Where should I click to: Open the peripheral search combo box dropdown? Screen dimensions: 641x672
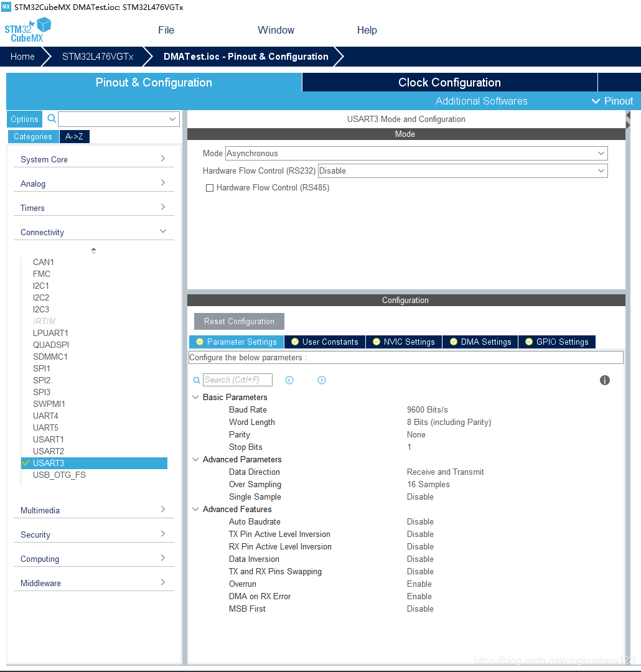[x=172, y=119]
